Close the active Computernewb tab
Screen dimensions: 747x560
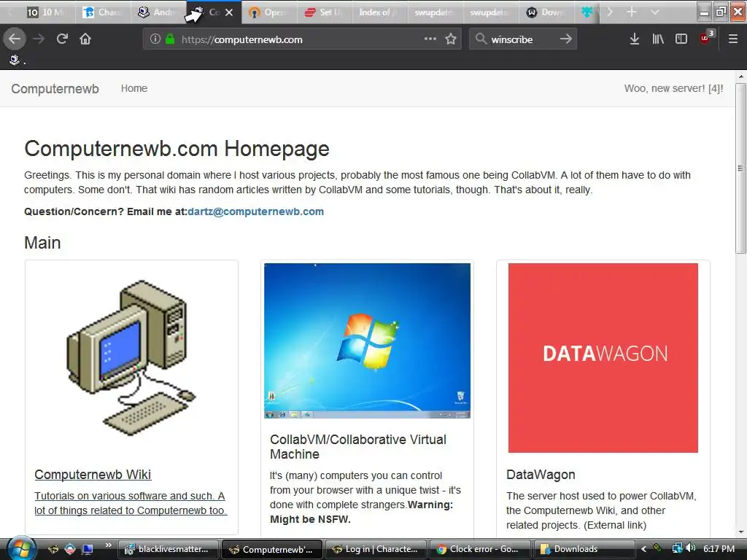pyautogui.click(x=229, y=12)
